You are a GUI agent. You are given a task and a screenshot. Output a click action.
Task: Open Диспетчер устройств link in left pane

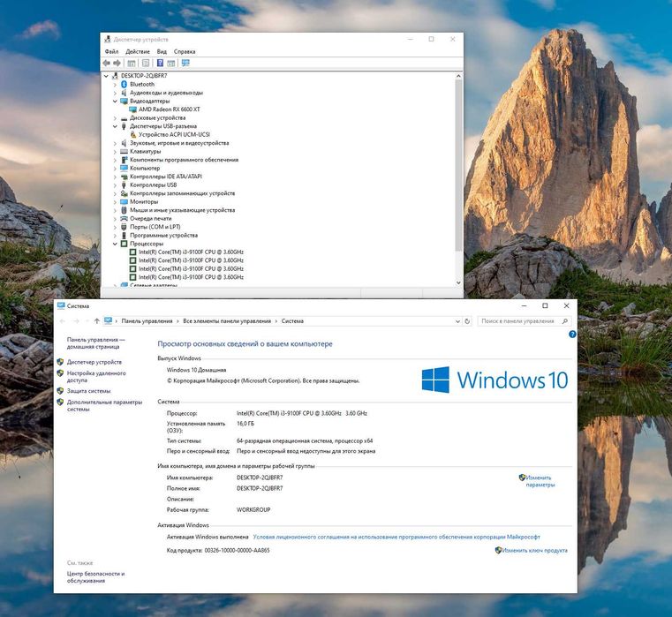pyautogui.click(x=94, y=362)
